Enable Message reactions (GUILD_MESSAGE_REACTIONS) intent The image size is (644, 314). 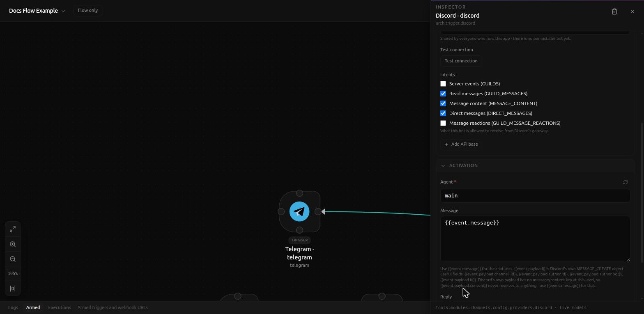click(x=443, y=123)
